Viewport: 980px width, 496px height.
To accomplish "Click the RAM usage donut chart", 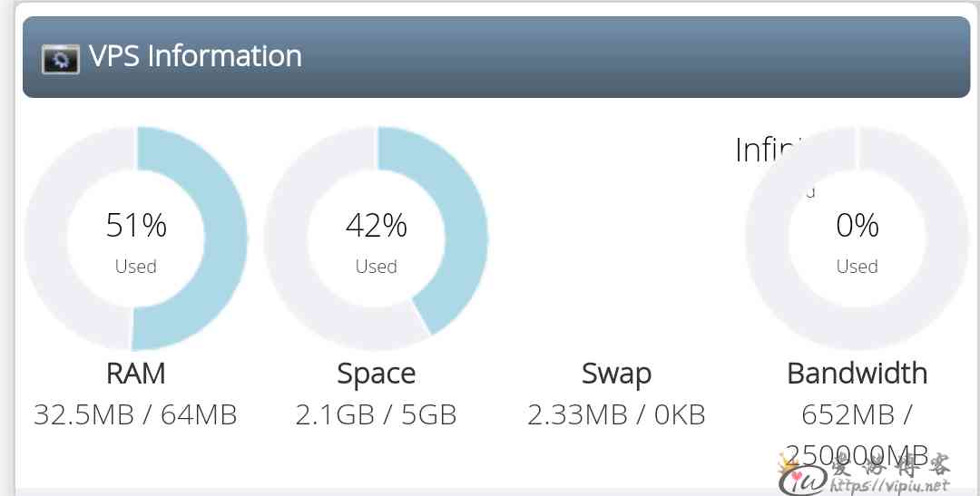I will 135,238.
